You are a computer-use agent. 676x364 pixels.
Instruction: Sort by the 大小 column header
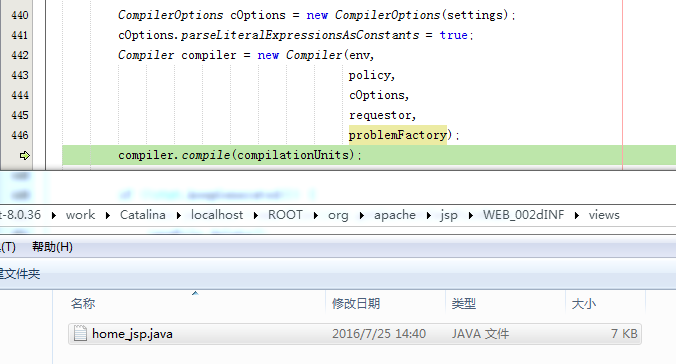click(x=583, y=304)
